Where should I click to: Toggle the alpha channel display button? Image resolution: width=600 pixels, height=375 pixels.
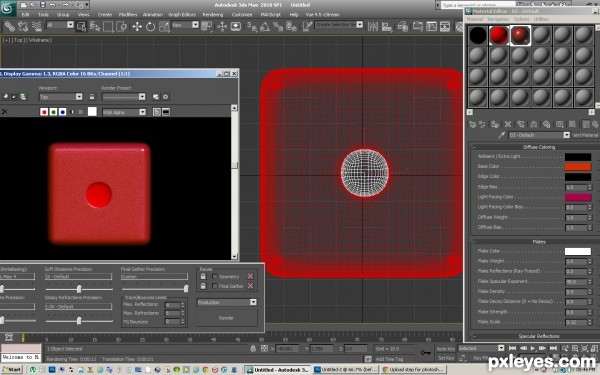(x=72, y=112)
